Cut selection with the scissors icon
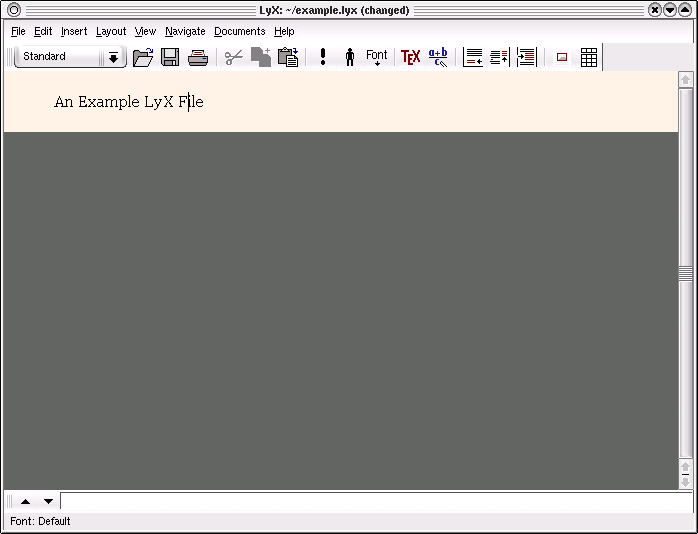 pos(233,57)
